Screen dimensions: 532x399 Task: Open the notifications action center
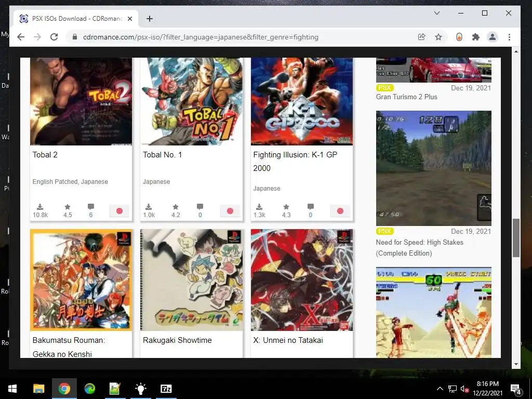coord(516,389)
